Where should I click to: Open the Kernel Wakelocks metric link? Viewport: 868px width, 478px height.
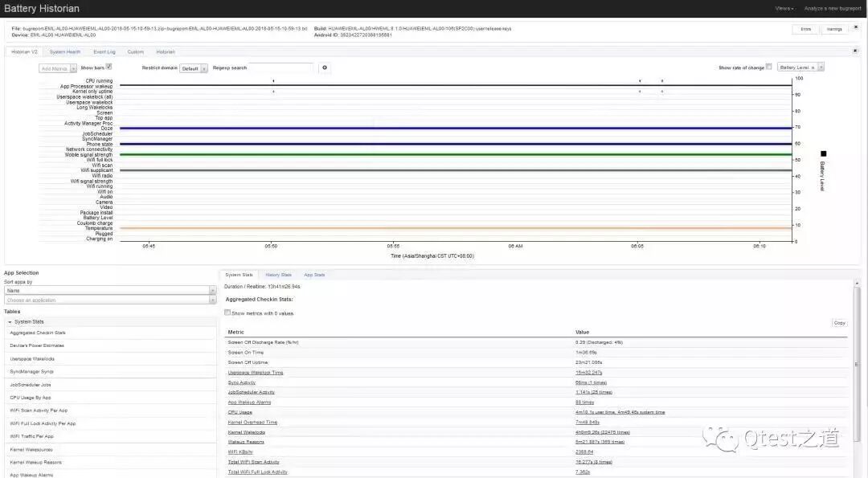[x=247, y=432]
